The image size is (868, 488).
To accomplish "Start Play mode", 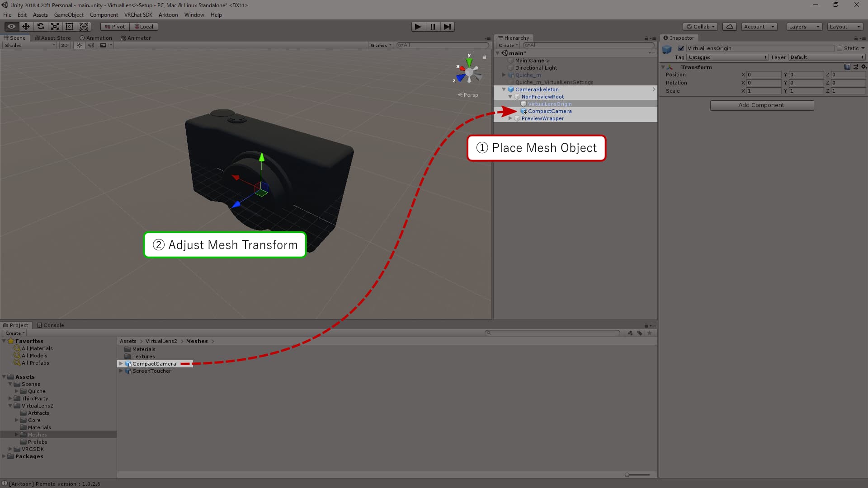I will [418, 27].
